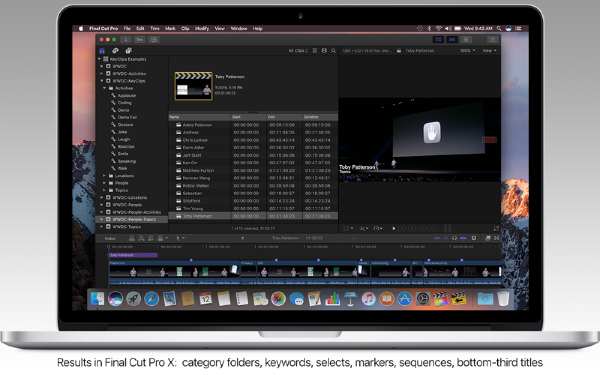This screenshot has height=375, width=600.
Task: Toggle the browser panel visibility button
Action: coord(438,39)
